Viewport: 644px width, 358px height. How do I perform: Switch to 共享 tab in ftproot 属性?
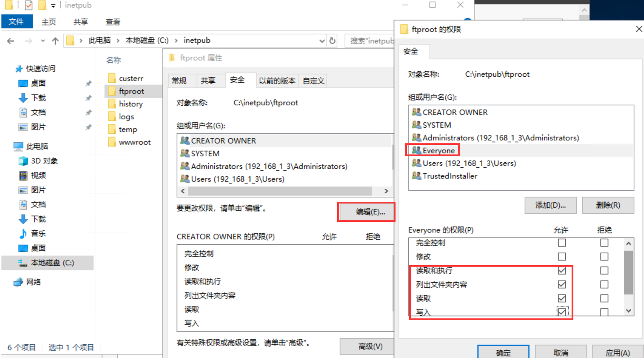click(x=208, y=81)
